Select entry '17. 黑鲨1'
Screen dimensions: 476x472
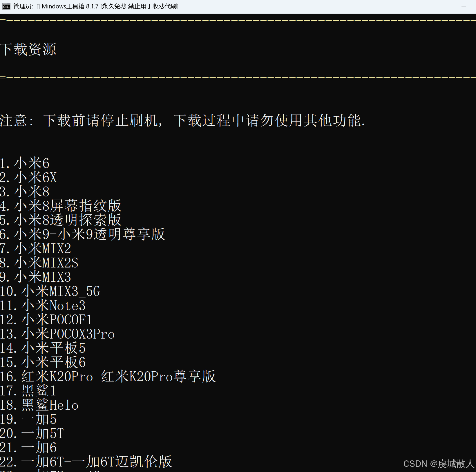pos(28,390)
